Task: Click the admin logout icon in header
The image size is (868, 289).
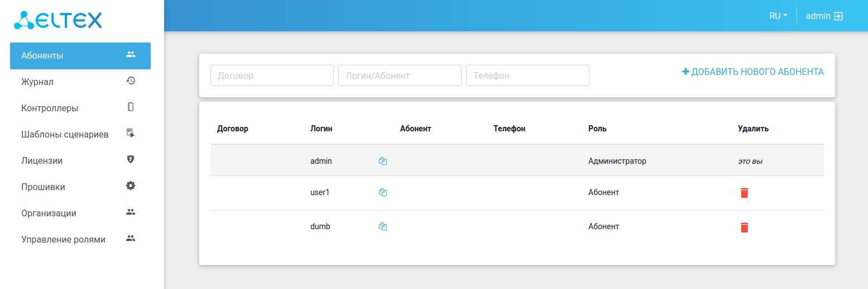Action: point(838,16)
